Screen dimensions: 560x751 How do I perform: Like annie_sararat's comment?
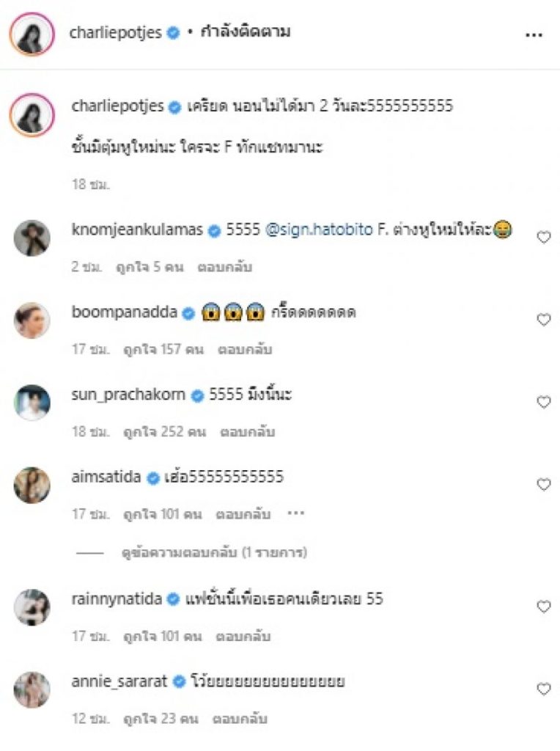tap(544, 689)
